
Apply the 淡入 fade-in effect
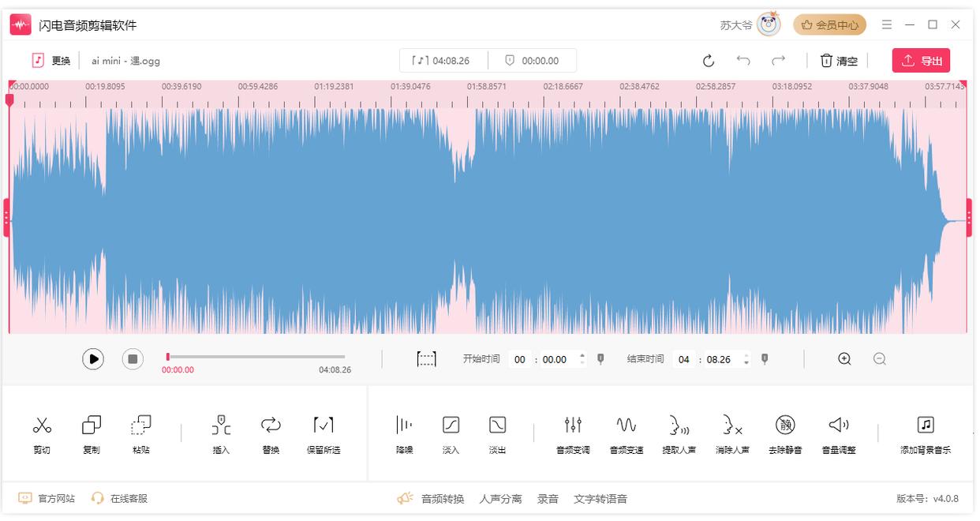pyautogui.click(x=451, y=426)
